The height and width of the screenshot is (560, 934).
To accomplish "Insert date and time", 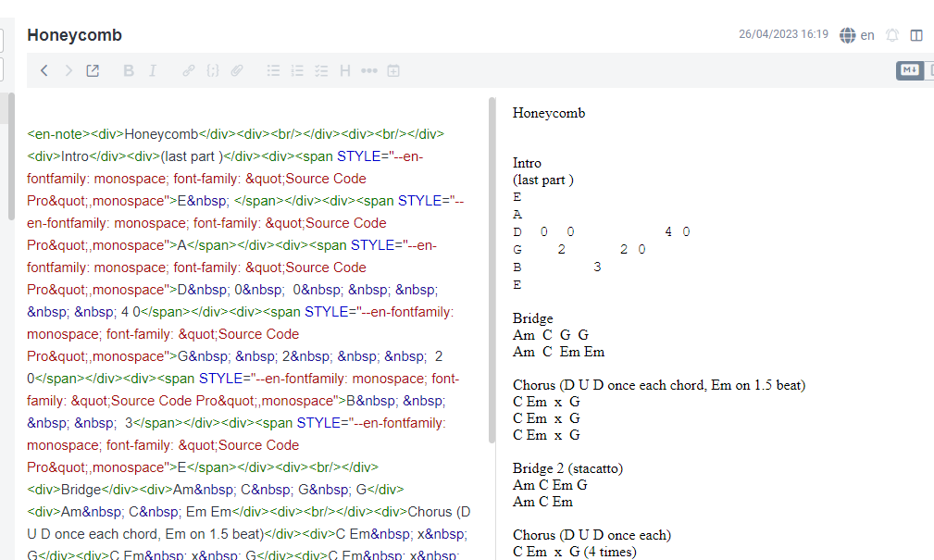I will 393,70.
